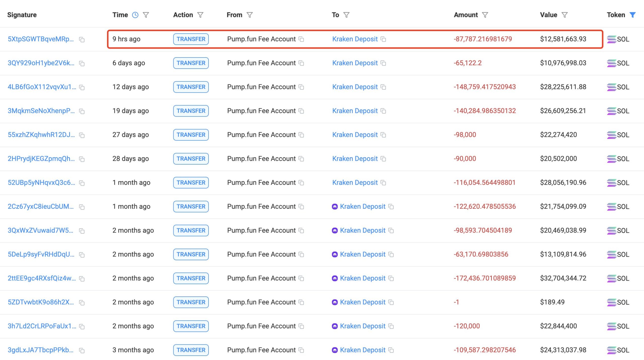The width and height of the screenshot is (644, 360).
Task: Copy Pump.fun Fee Account address in first row
Action: (301, 39)
